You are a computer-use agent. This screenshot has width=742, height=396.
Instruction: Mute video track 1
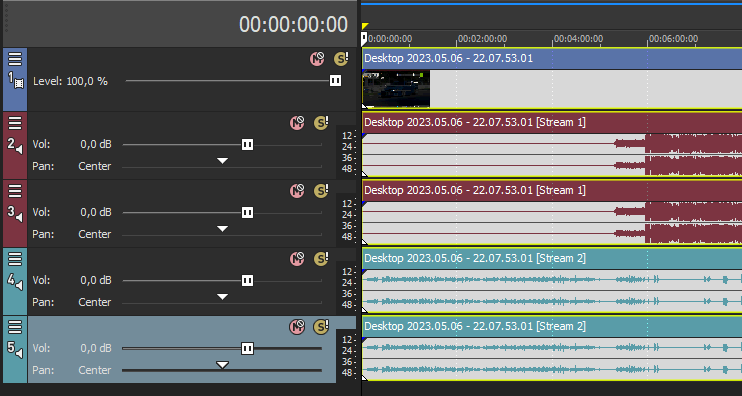[317, 59]
